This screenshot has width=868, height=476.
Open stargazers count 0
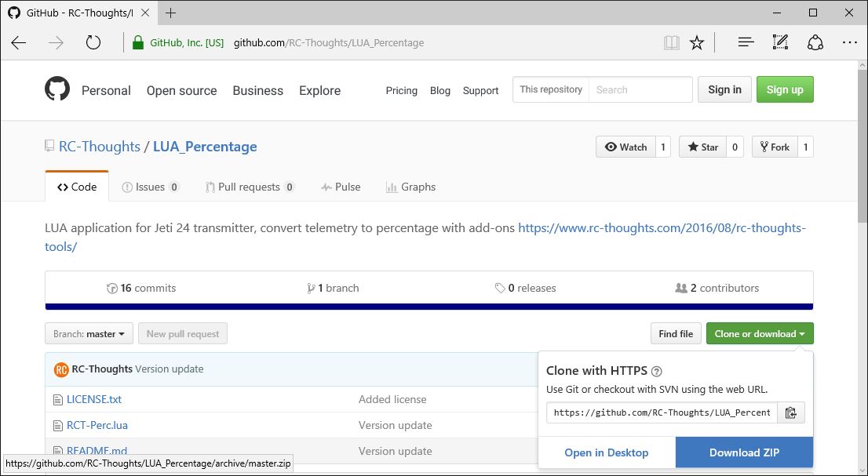coord(735,147)
